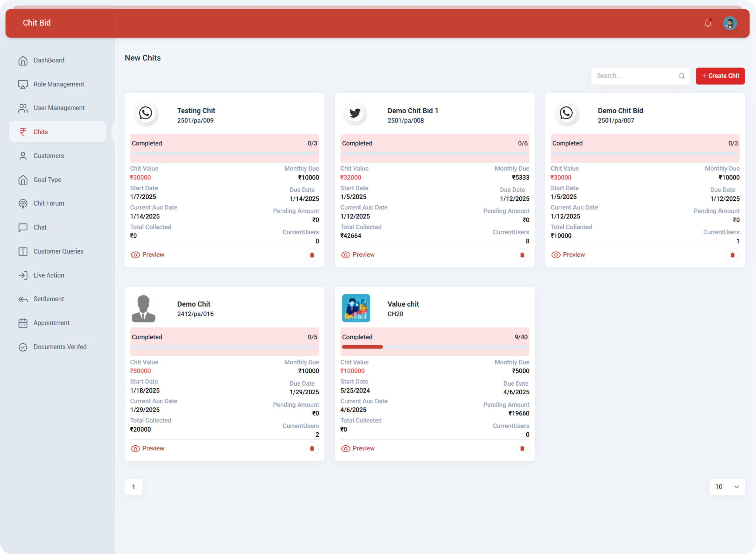Expand the page size chevron at bottom right
This screenshot has height=554, width=756.
pyautogui.click(x=737, y=487)
